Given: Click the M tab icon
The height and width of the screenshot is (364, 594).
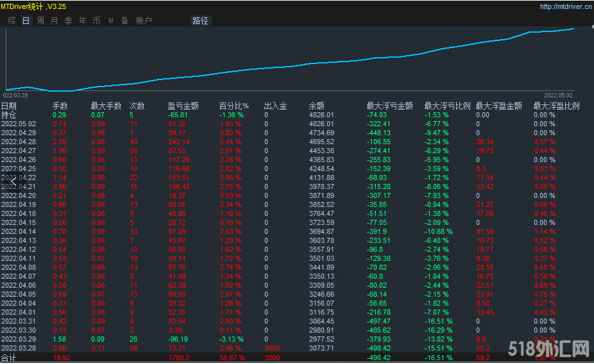Looking at the screenshot, I should pos(110,21).
